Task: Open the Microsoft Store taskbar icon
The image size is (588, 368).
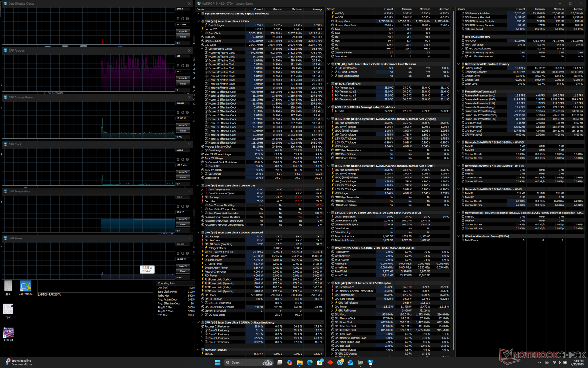Action: pyautogui.click(x=320, y=362)
